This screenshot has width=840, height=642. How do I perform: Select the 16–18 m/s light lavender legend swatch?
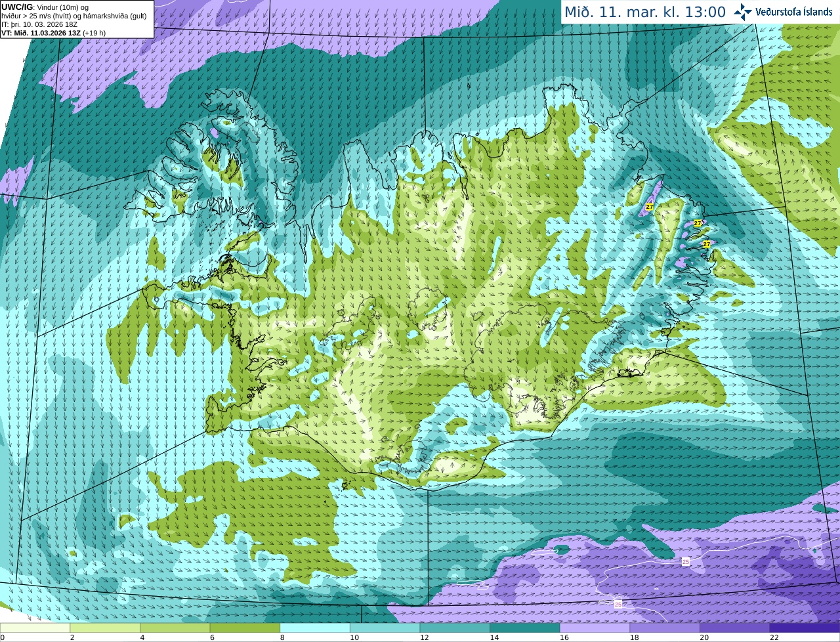pos(595,628)
